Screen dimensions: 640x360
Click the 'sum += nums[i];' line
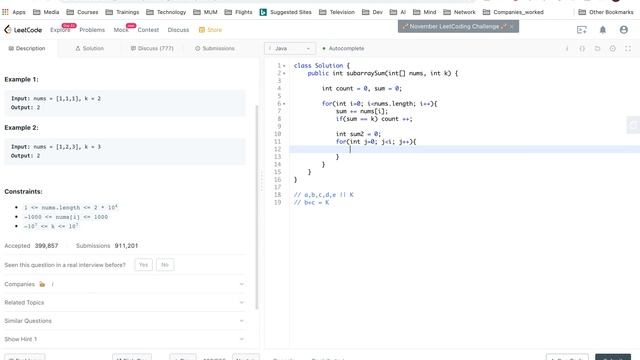coord(362,111)
